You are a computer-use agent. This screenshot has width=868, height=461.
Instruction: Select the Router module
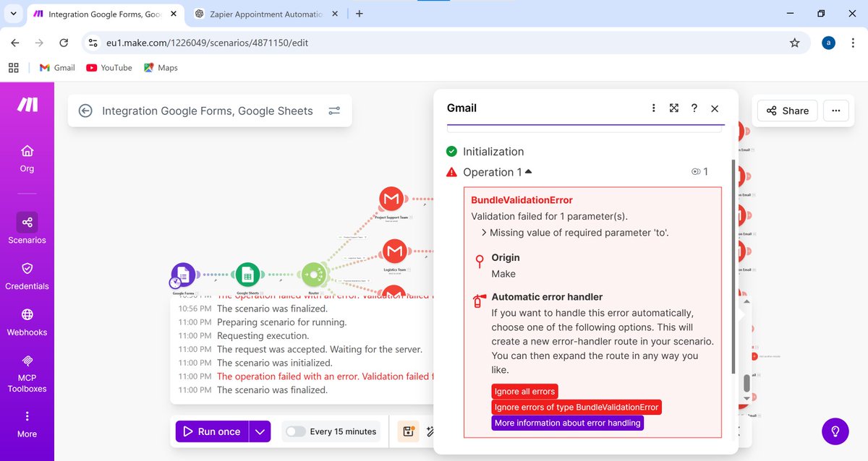point(314,275)
